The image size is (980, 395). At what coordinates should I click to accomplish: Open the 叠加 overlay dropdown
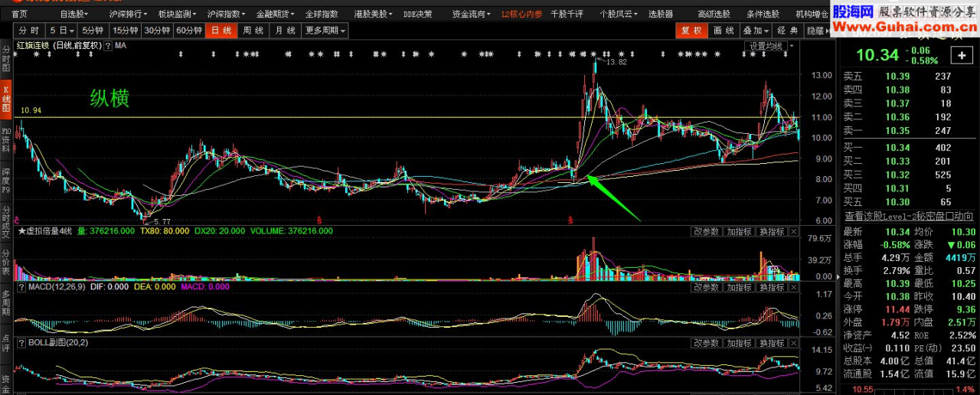(x=755, y=31)
